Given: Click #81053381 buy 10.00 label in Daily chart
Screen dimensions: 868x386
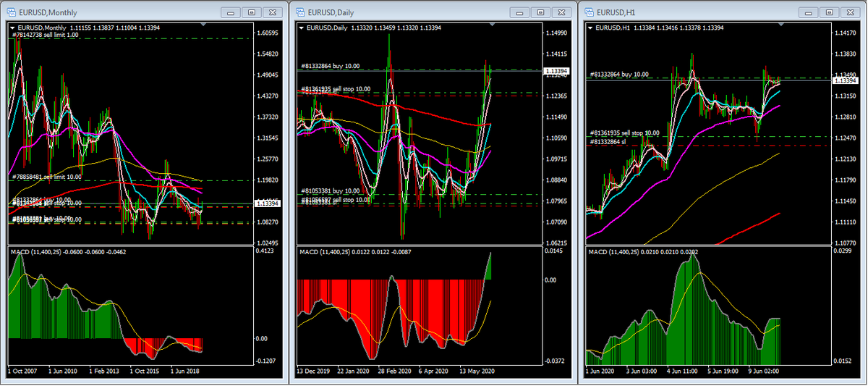Looking at the screenshot, I should coord(331,191).
